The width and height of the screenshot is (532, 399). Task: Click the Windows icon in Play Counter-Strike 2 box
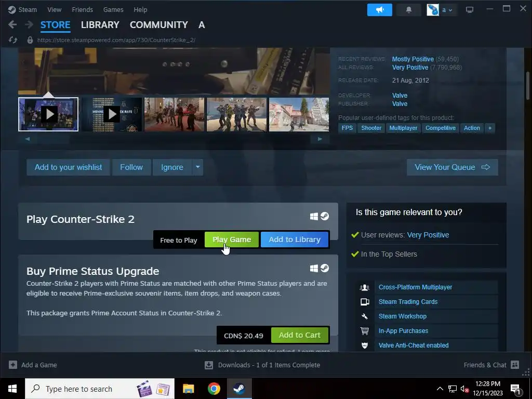click(x=314, y=217)
